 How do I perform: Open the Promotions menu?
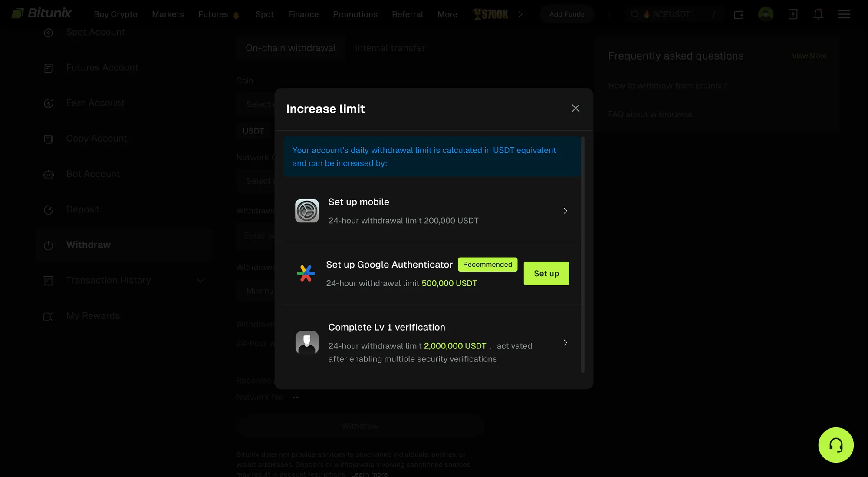coord(355,14)
